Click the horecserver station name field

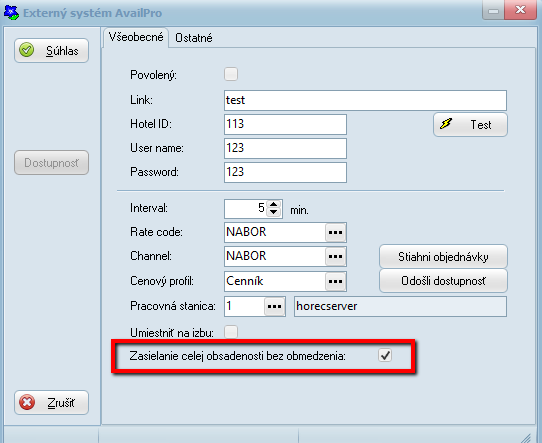point(400,306)
